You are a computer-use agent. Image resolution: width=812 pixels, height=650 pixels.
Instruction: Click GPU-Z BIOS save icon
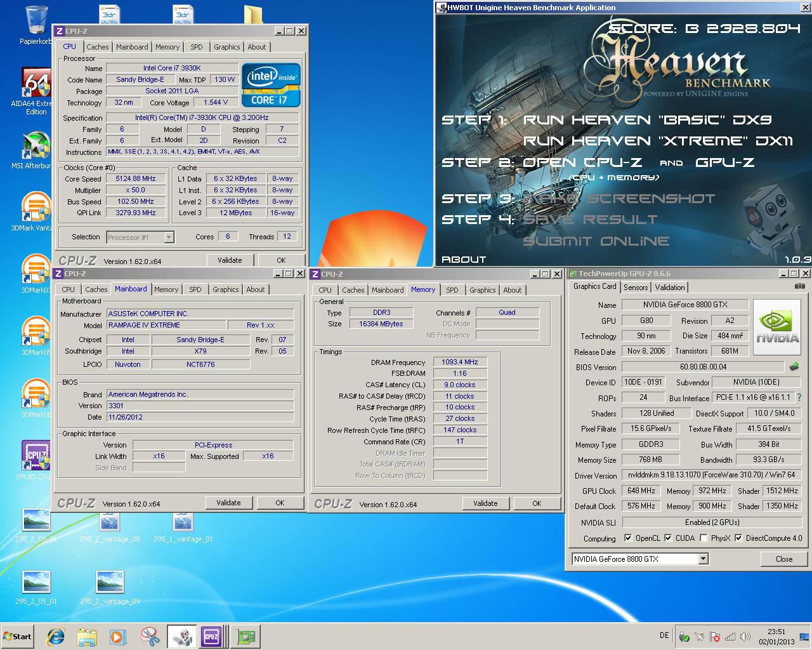point(794,366)
